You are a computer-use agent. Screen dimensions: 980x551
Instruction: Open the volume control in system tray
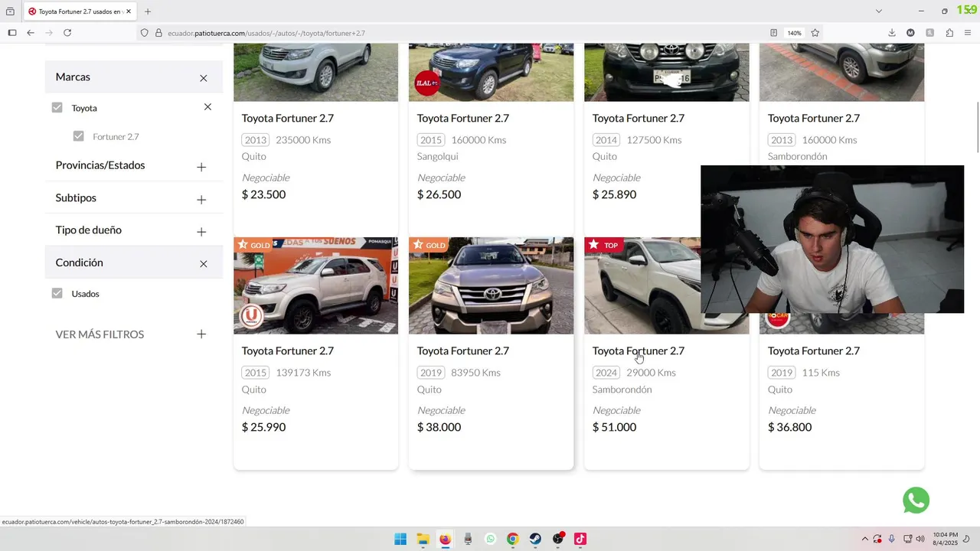click(920, 539)
